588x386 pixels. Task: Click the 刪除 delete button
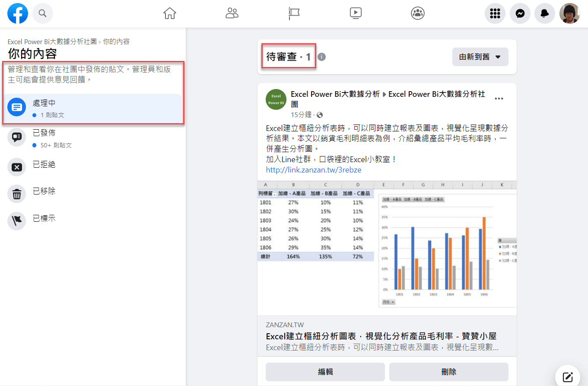click(x=449, y=372)
